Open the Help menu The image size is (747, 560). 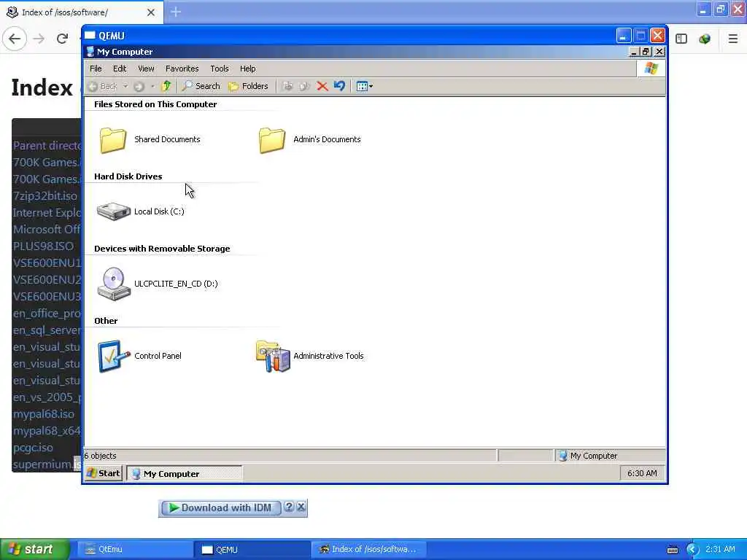click(248, 69)
